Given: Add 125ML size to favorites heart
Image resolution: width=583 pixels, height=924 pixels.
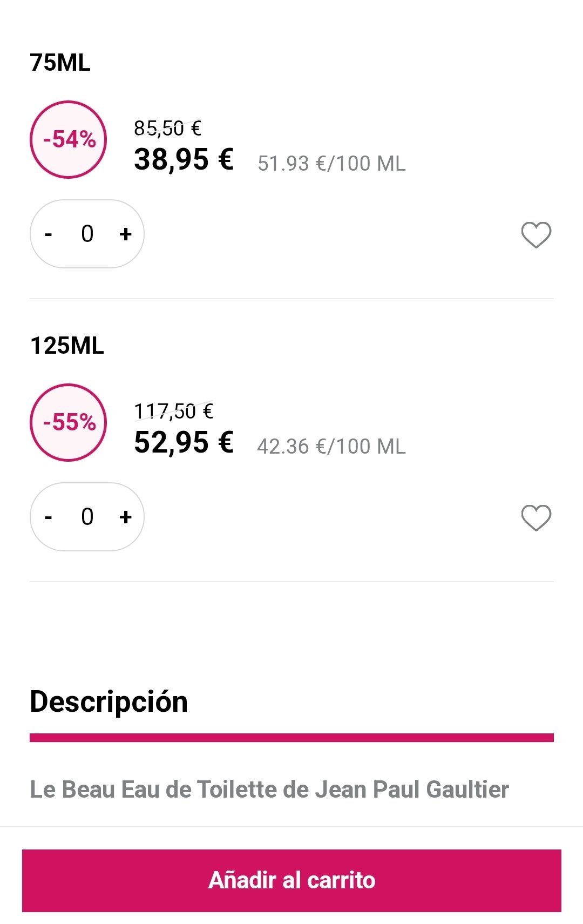Looking at the screenshot, I should point(536,517).
